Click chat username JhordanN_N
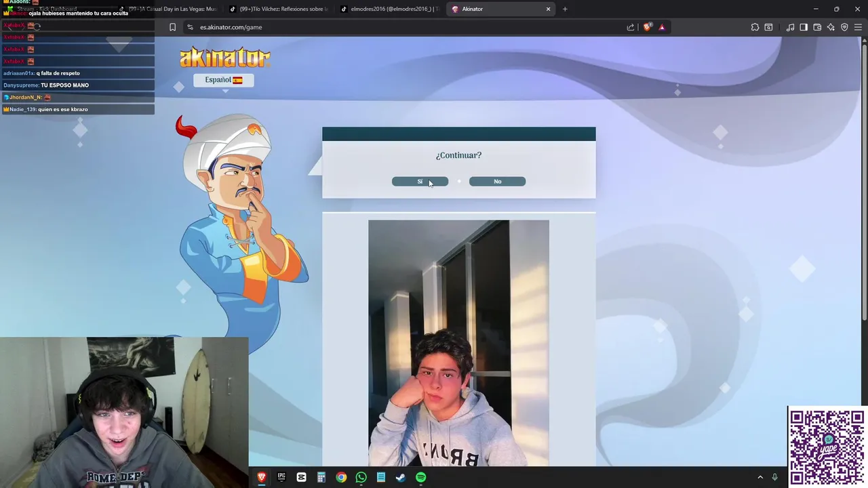The image size is (868, 488). coord(25,98)
